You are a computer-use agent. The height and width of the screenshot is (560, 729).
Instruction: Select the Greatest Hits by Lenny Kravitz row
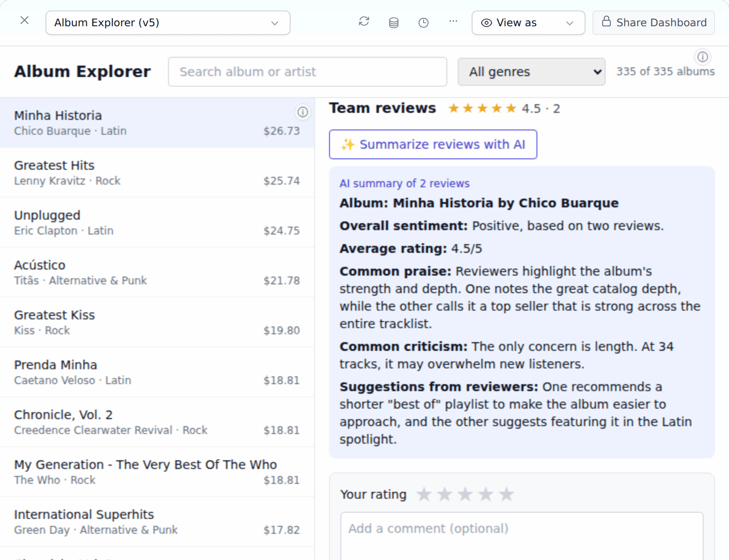[157, 173]
